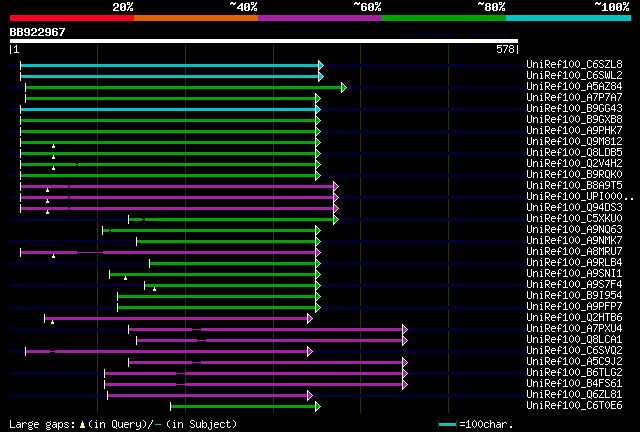
Task: Select the UniRef100_A9S7F4 label
Action: pyautogui.click(x=574, y=285)
